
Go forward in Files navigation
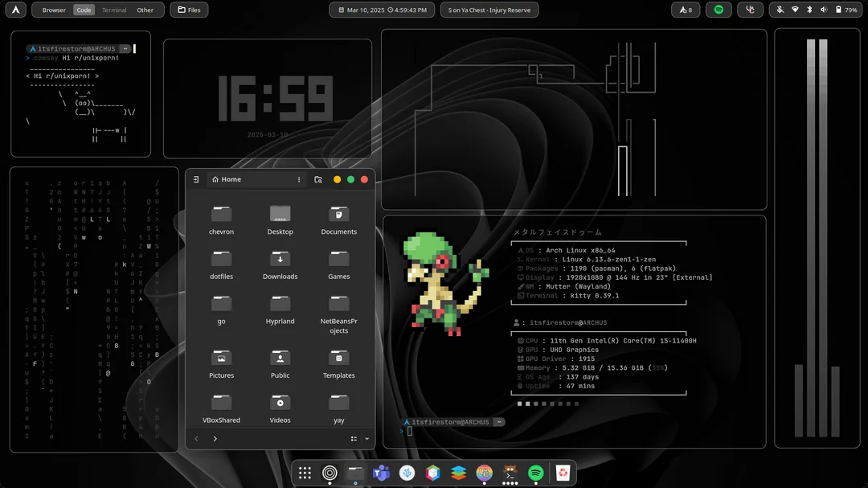[x=215, y=439]
